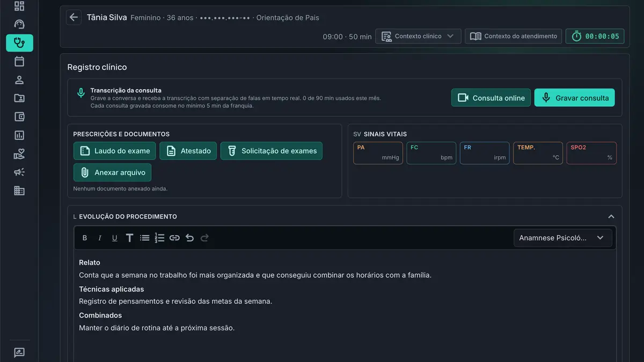Create a Solicitação de exames
The height and width of the screenshot is (362, 644).
272,151
